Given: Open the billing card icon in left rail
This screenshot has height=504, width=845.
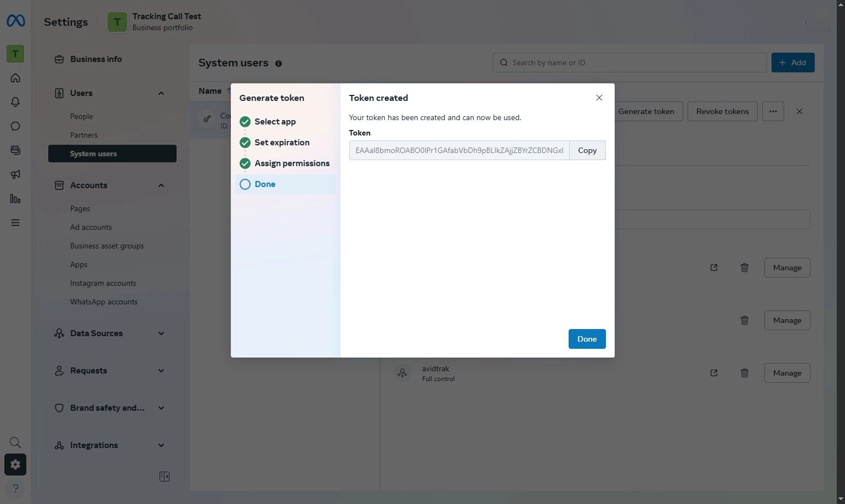Looking at the screenshot, I should point(15,150).
